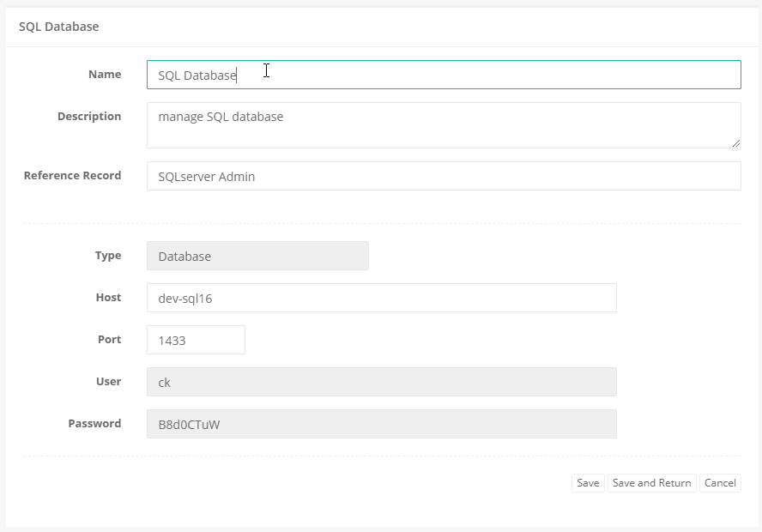Click the Save button
This screenshot has height=532, width=762.
pyautogui.click(x=588, y=482)
